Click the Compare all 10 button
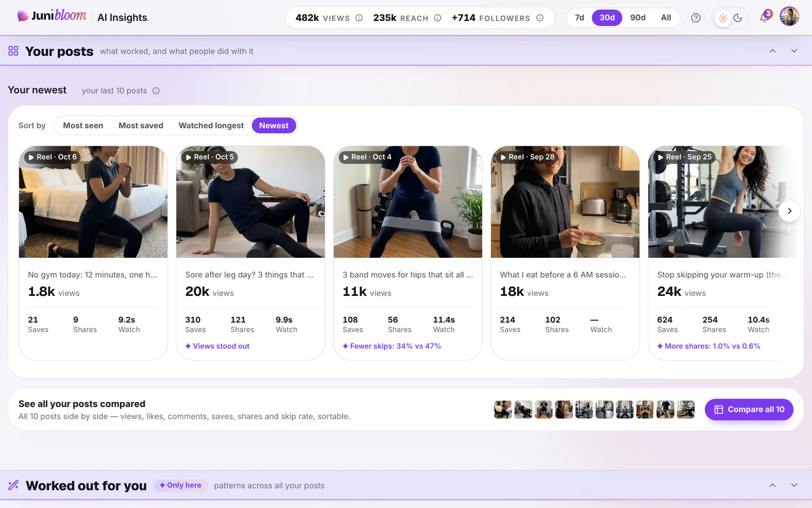 point(749,410)
